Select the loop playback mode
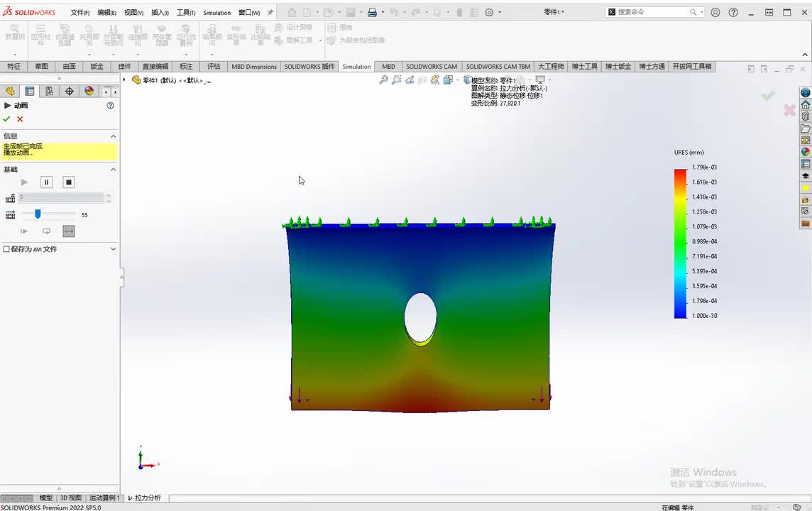 [47, 231]
